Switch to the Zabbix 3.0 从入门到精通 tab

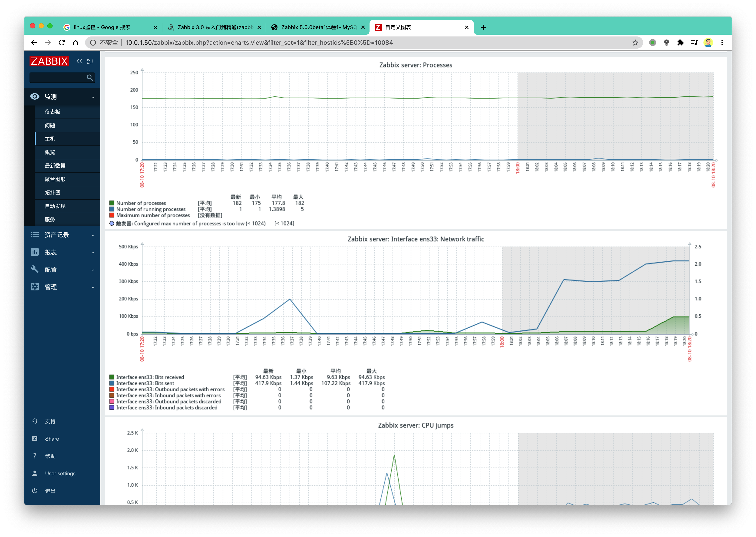pyautogui.click(x=214, y=27)
